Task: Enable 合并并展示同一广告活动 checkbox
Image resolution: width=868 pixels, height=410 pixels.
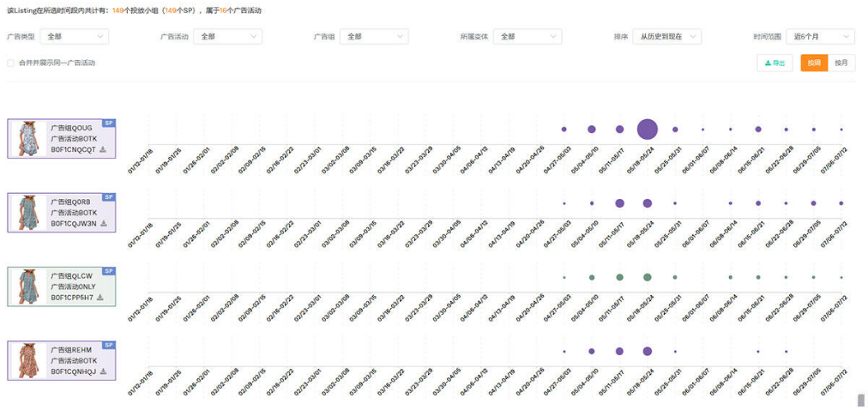Action: coord(11,63)
